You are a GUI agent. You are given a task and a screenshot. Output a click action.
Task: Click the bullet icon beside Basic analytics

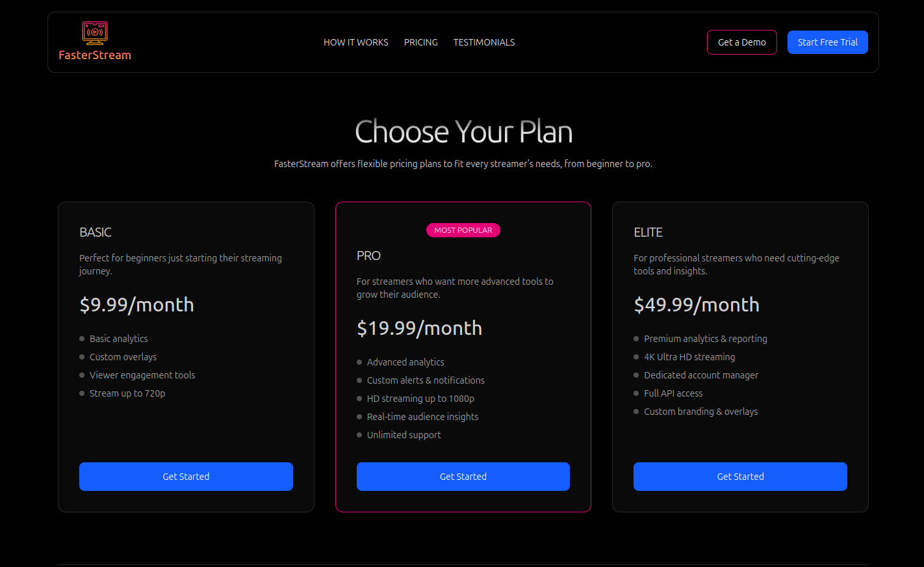click(82, 339)
